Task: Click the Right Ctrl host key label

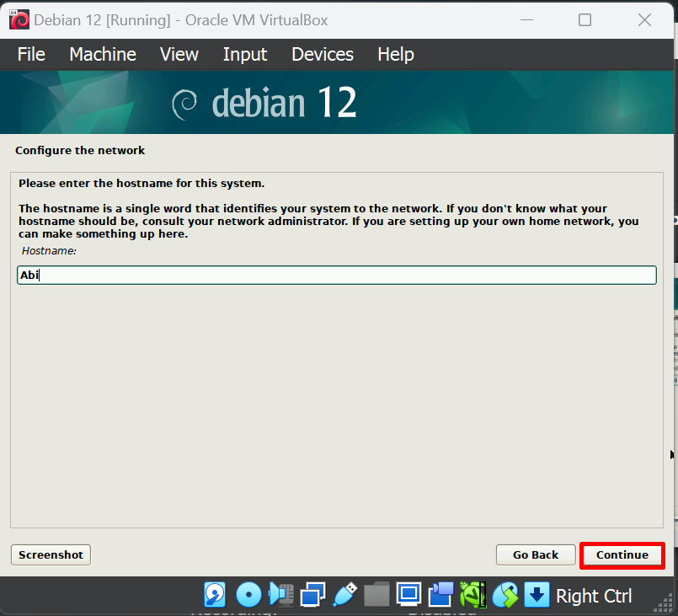Action: (x=594, y=596)
